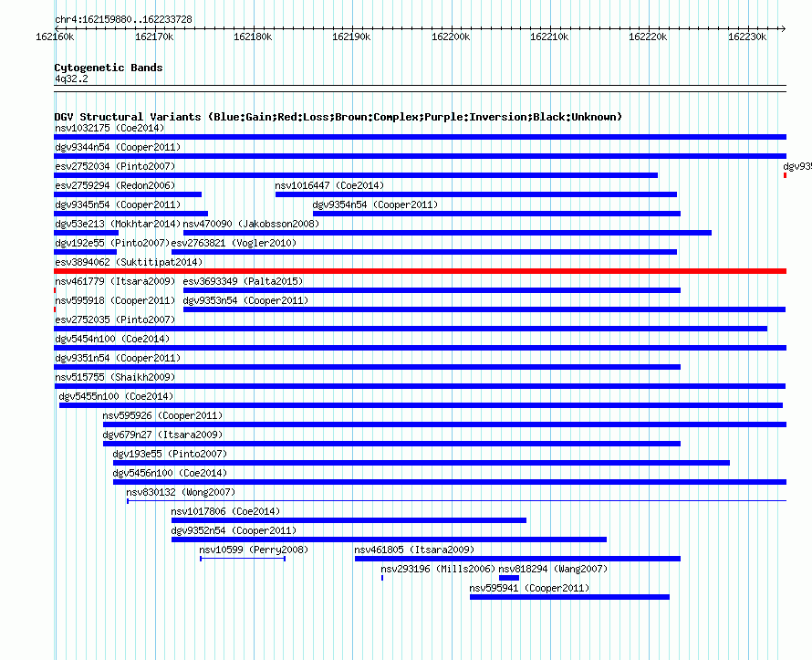Image resolution: width=812 pixels, height=660 pixels.
Task: Click the dgv53e213 (Mokhtar2014) label
Action: [118, 224]
